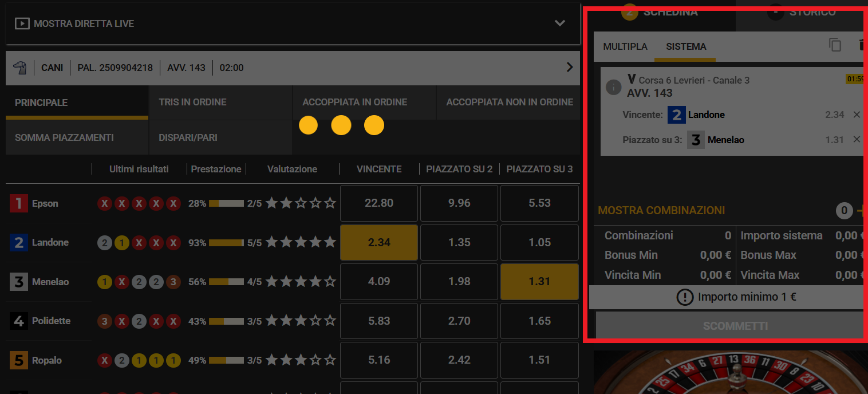Delete the bet slip with trash icon
Image resolution: width=868 pixels, height=394 pixels.
point(862,45)
